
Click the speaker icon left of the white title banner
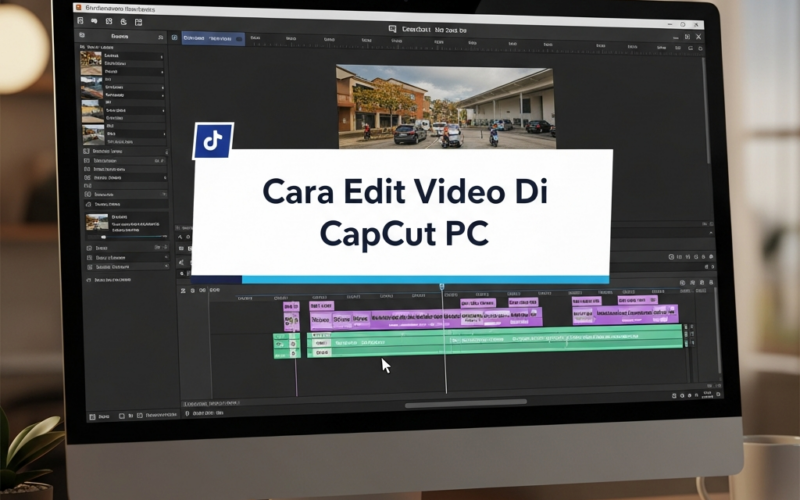click(x=181, y=262)
